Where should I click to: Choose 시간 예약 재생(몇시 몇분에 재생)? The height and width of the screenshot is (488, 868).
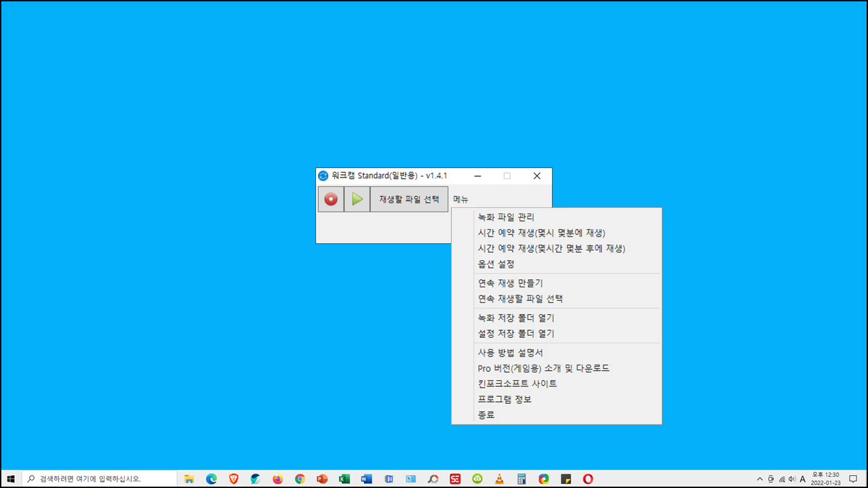coord(556,232)
